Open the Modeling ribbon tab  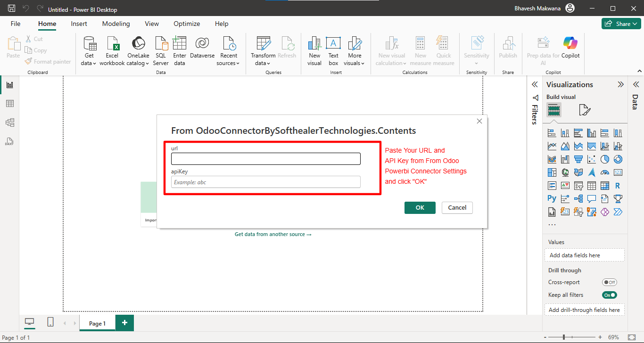pyautogui.click(x=116, y=24)
